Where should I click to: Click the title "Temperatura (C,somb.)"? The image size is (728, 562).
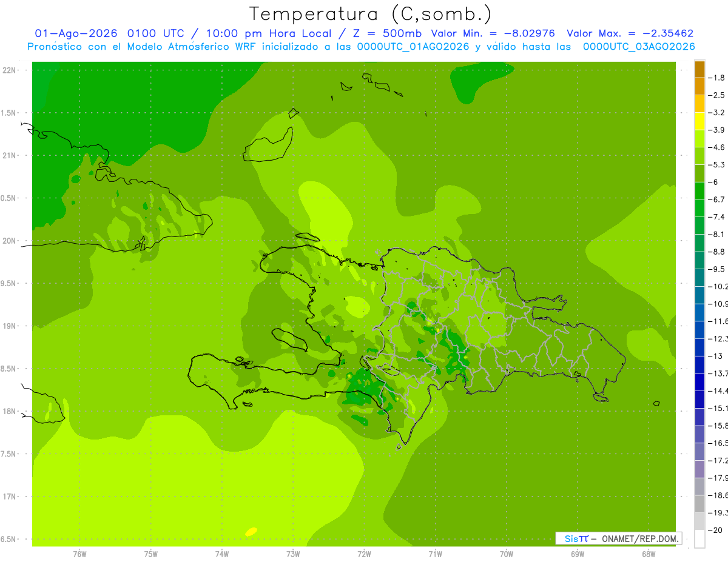[x=370, y=14]
